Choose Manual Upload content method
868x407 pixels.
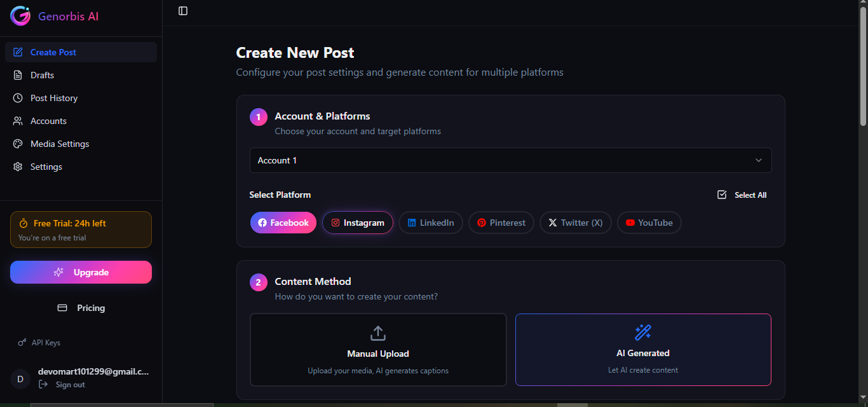pos(377,350)
